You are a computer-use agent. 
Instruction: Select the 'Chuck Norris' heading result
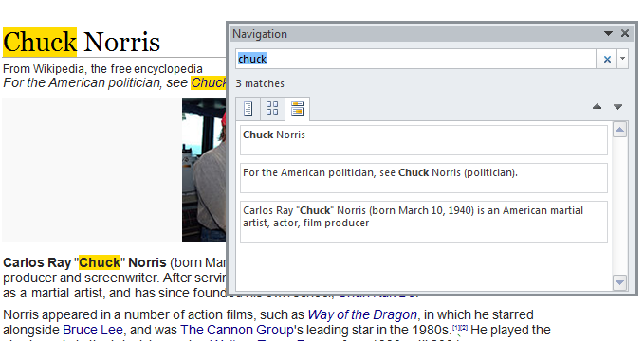point(423,140)
